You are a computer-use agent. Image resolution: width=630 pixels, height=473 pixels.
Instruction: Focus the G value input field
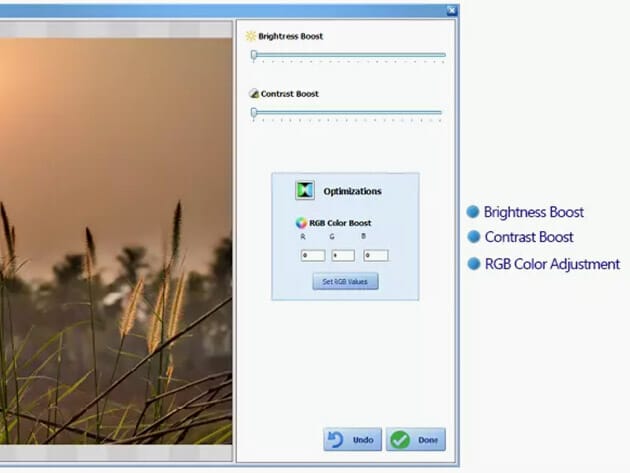343,255
